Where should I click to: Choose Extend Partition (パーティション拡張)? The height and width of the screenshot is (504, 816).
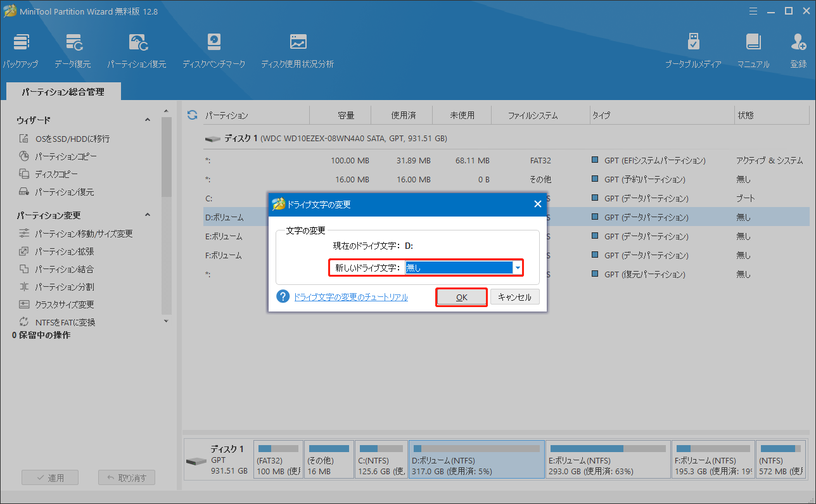point(56,251)
